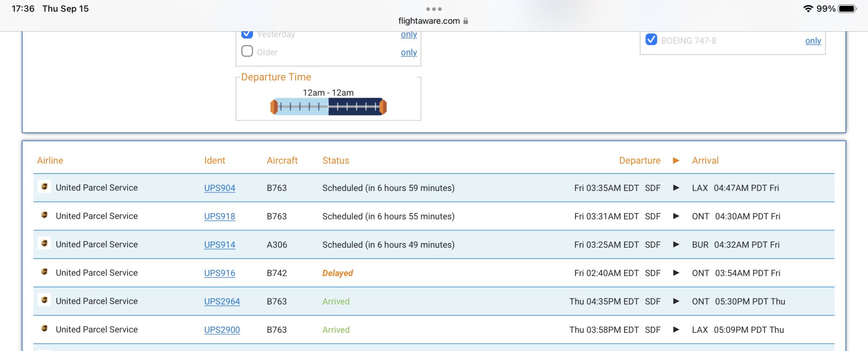Uncheck the Yesterday checkbox
Image resolution: width=868 pixels, height=351 pixels.
coord(247,33)
